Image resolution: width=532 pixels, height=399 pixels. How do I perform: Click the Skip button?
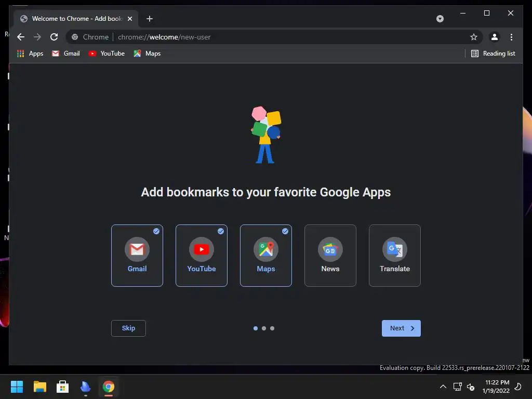129,328
